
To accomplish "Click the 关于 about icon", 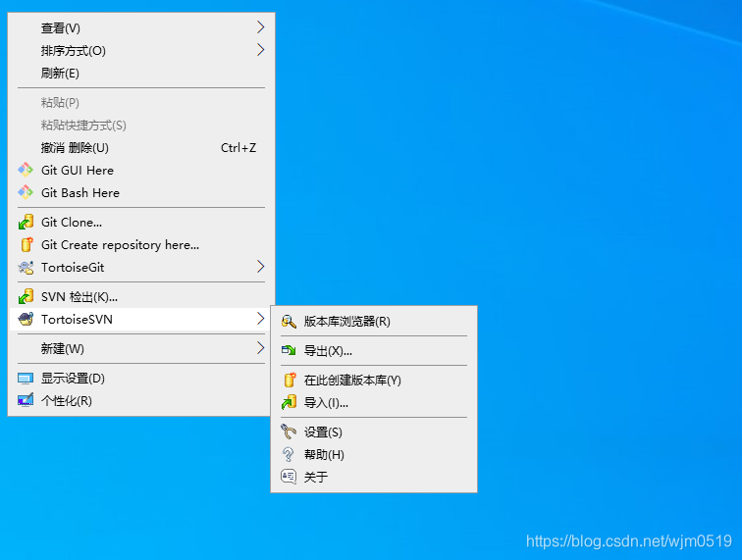I will (289, 476).
